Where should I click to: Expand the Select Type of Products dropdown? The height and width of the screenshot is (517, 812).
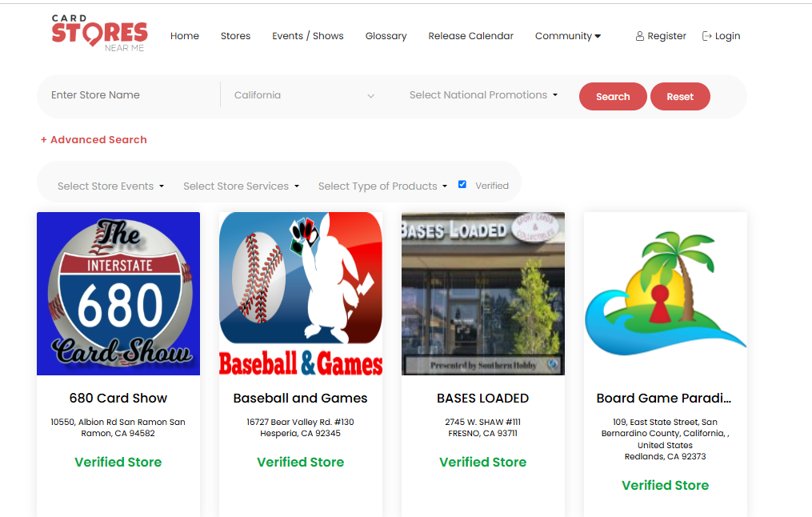pyautogui.click(x=382, y=186)
